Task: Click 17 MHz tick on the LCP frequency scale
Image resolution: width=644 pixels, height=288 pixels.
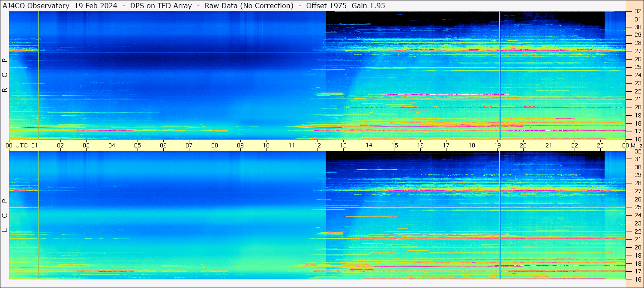Action: (637, 271)
